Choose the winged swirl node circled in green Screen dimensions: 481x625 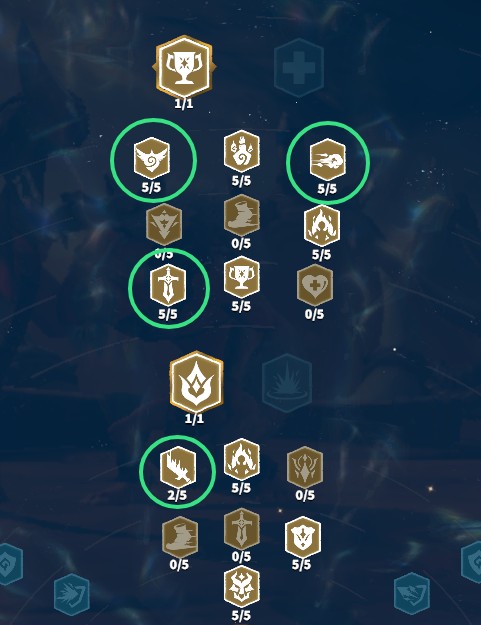[x=152, y=158]
